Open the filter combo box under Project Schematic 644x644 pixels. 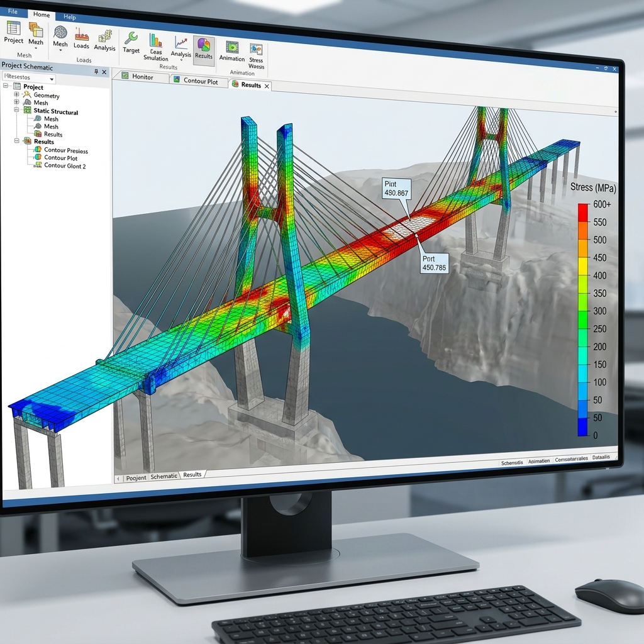coord(29,77)
